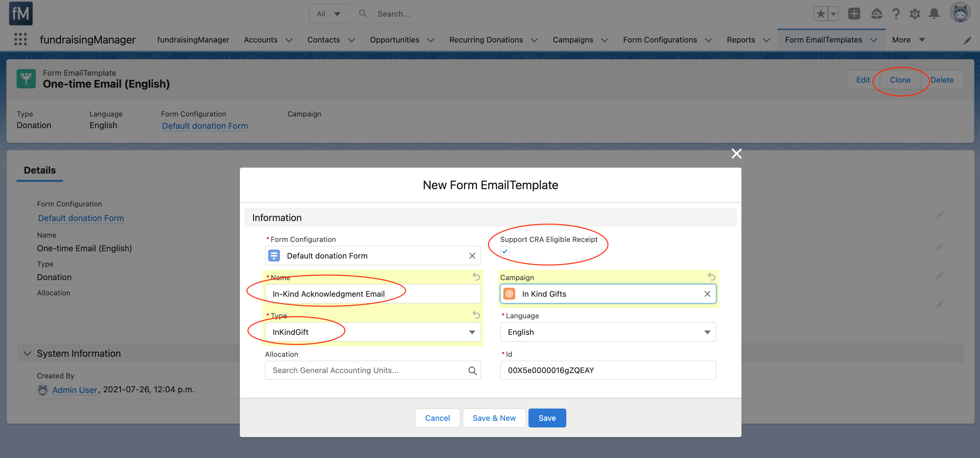
Task: Go to the Reports tab
Action: pyautogui.click(x=740, y=40)
